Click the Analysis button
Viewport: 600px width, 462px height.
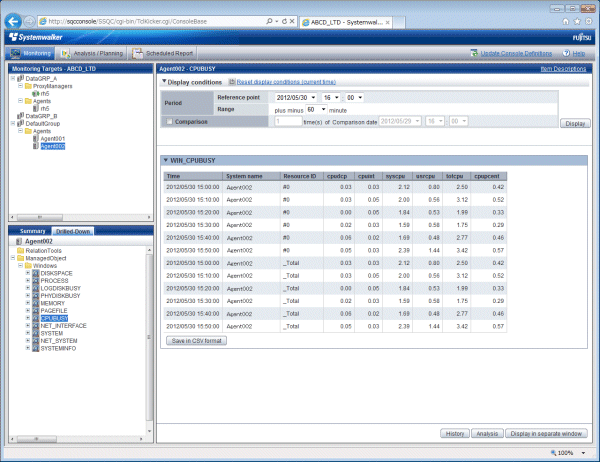[x=487, y=433]
